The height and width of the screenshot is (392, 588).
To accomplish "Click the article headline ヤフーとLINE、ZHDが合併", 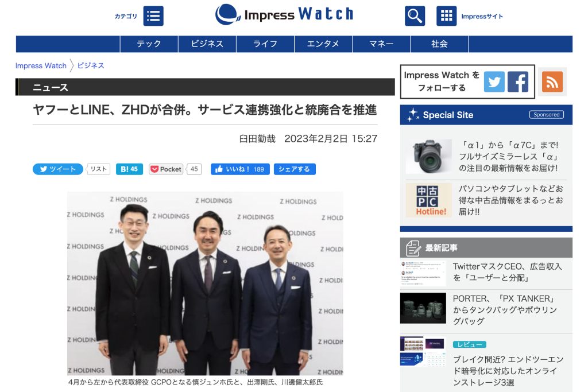I will pyautogui.click(x=205, y=110).
